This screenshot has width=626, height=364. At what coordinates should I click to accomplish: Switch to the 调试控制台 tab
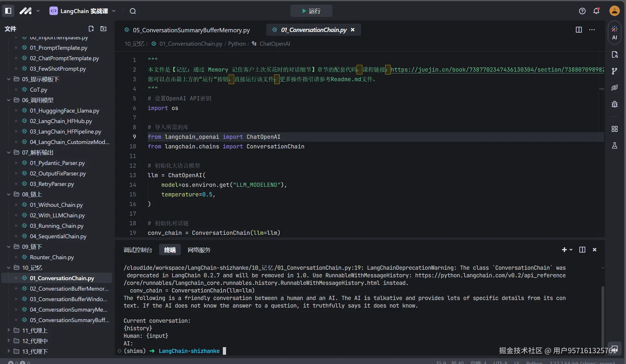[138, 250]
